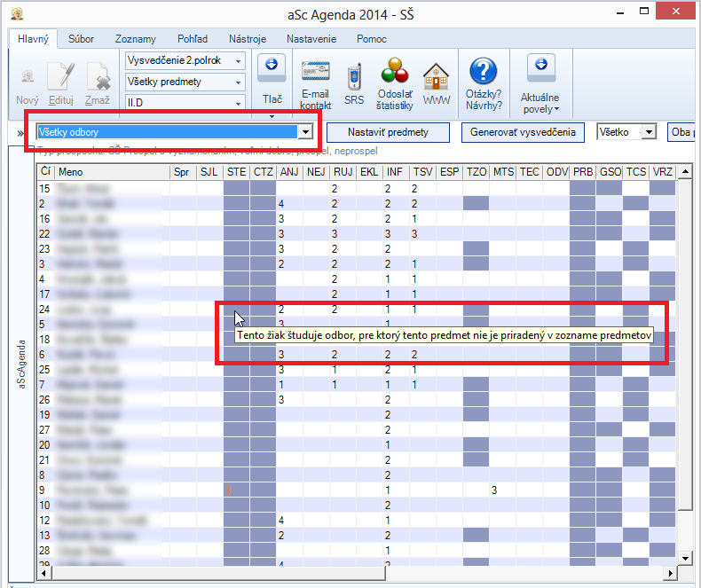Viewport: 701px width, 588px height.
Task: Select the orange grade 3 in row 9
Action: [x=228, y=490]
